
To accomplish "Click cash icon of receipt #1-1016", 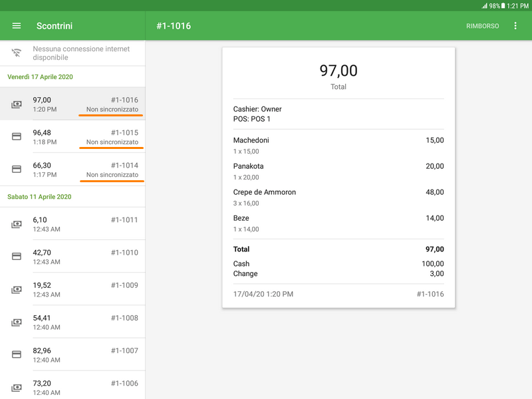I will (17, 104).
